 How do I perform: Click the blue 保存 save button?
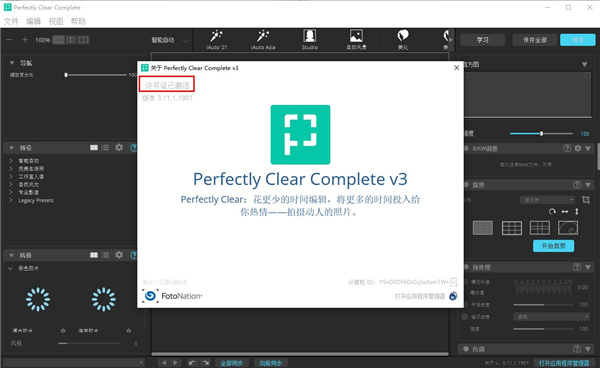tap(578, 40)
